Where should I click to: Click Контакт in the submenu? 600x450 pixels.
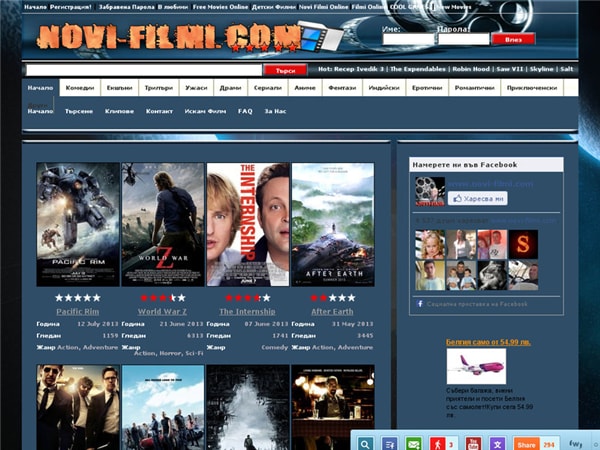(x=159, y=111)
